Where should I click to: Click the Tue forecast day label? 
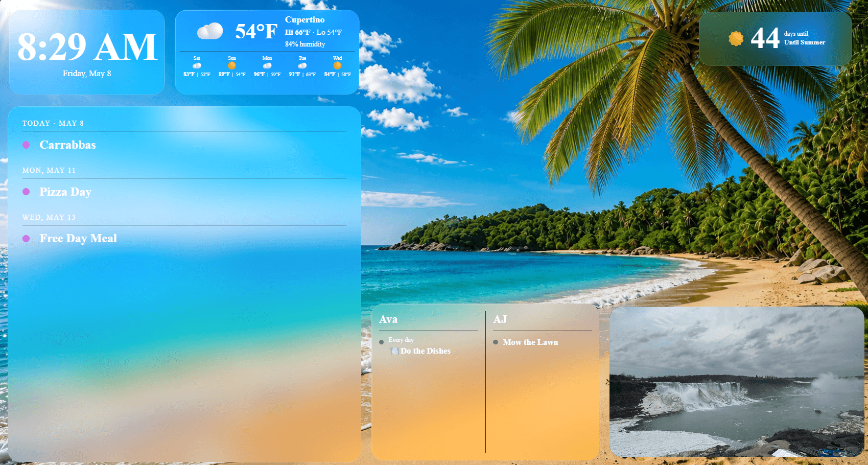(302, 58)
